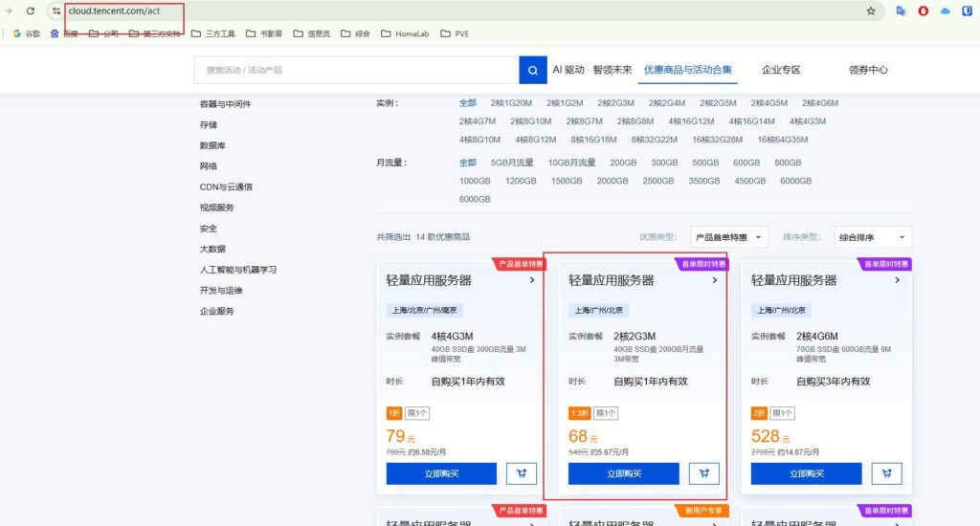Screen dimensions: 980x526
Task: Bookmark this page with the star icon
Action: [871, 11]
